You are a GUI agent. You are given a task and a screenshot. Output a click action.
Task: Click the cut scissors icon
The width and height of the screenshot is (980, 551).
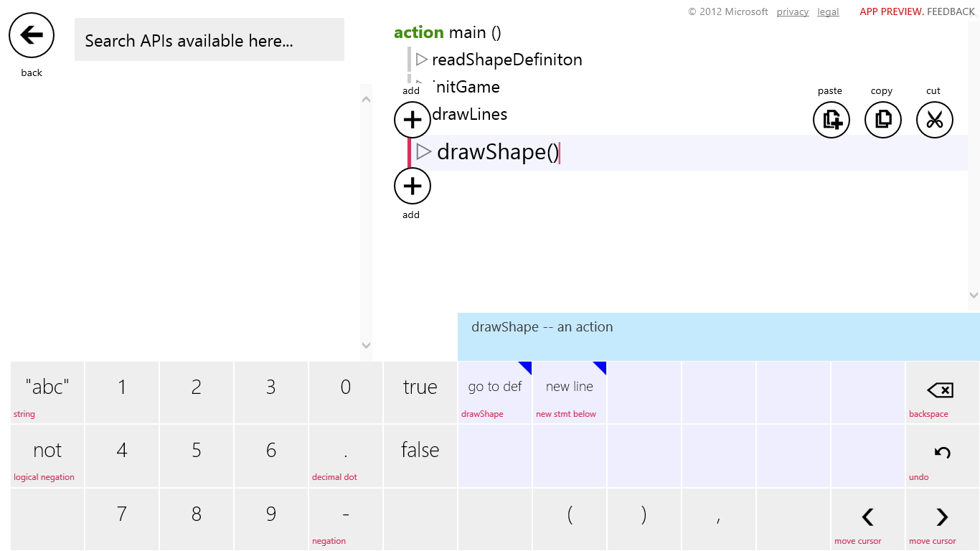pyautogui.click(x=934, y=120)
